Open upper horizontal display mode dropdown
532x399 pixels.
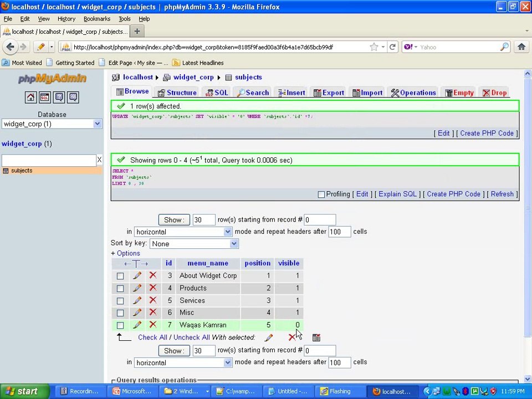click(x=183, y=232)
